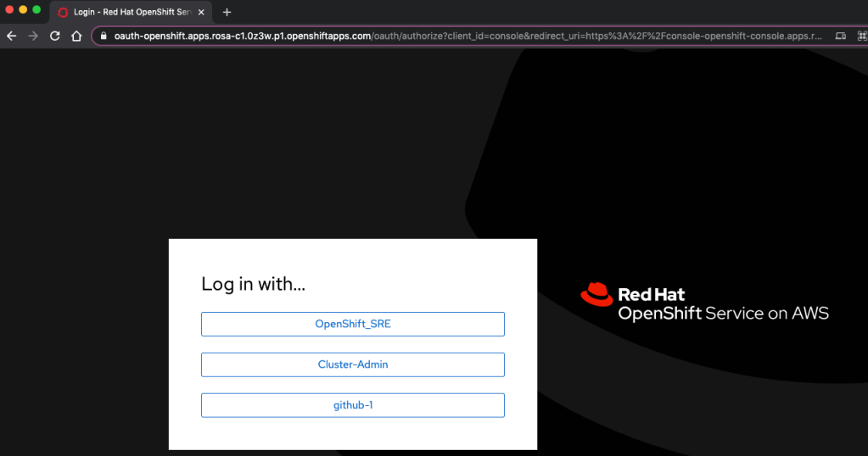This screenshot has height=456, width=868.
Task: Choose Cluster-Admin identity provider
Action: (352, 364)
